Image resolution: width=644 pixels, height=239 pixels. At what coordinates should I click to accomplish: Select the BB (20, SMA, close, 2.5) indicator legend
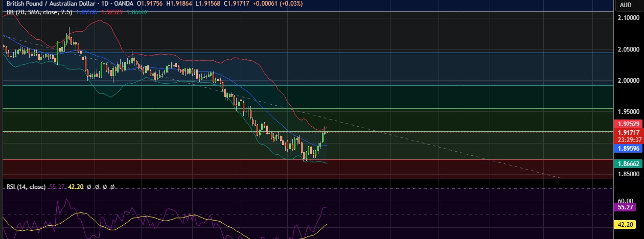(38, 12)
